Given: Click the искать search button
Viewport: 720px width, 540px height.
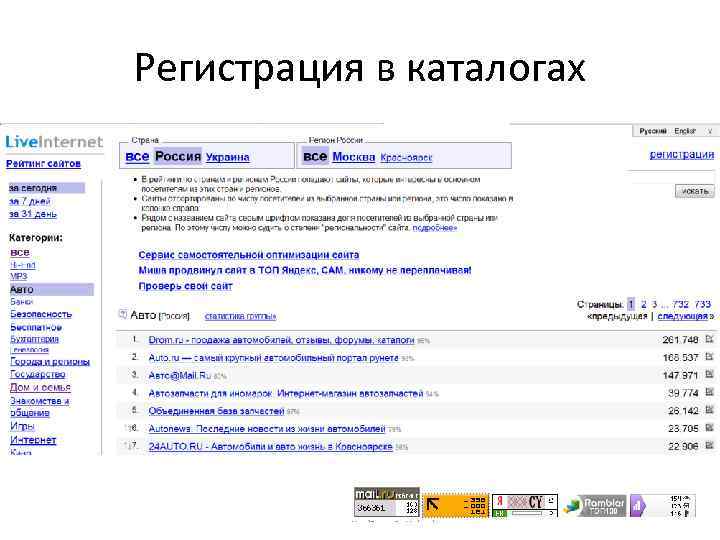Looking at the screenshot, I should coord(695,191).
